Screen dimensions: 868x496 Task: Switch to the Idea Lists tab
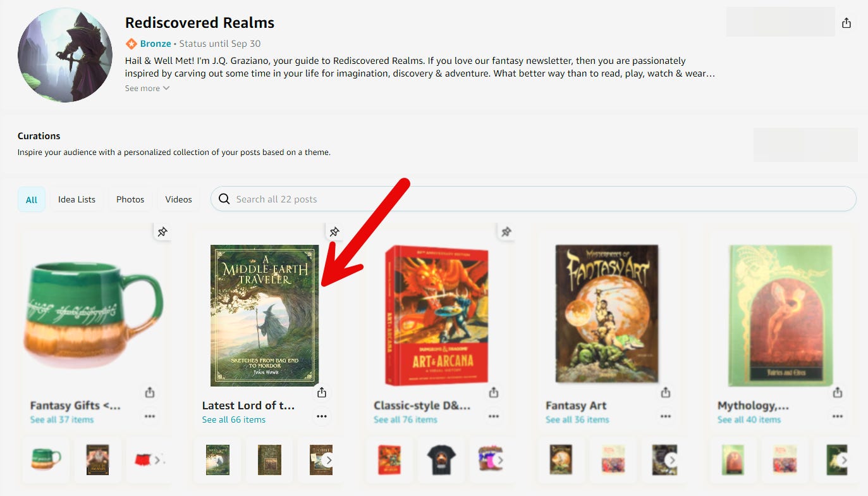click(x=76, y=199)
